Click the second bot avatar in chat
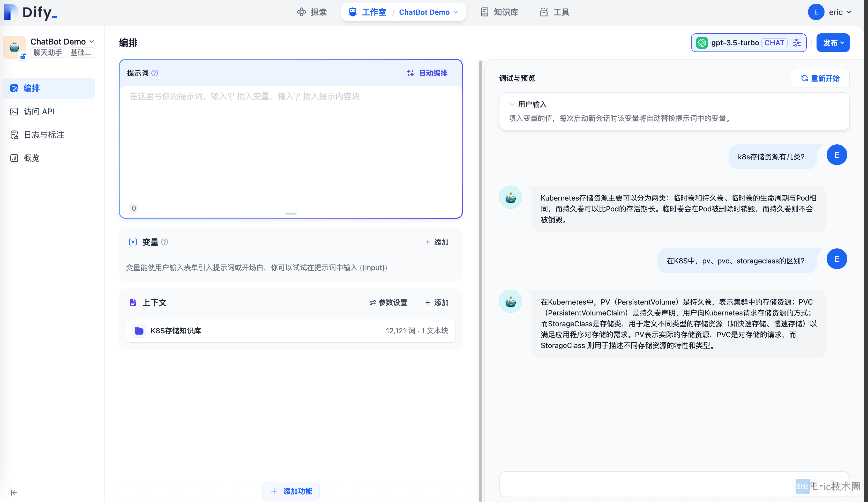Viewport: 868px width, 502px height. point(511,301)
